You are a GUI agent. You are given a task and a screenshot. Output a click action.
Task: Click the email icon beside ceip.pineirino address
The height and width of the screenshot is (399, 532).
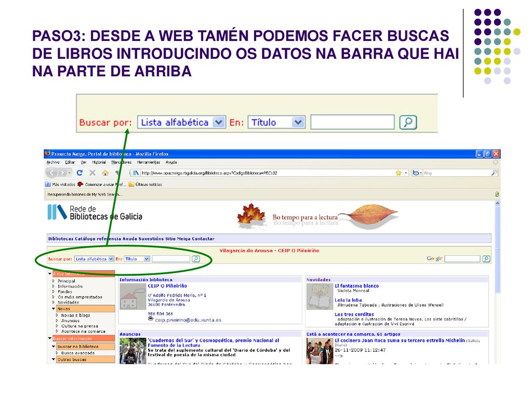151,318
